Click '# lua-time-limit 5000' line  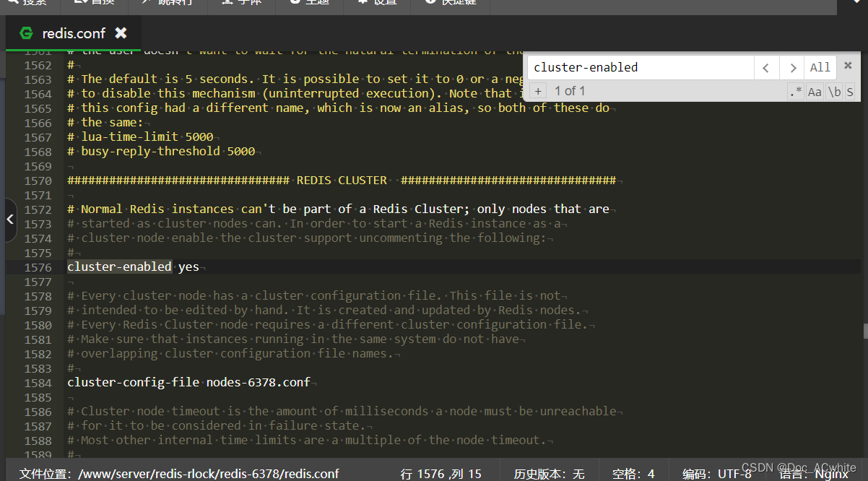point(140,137)
